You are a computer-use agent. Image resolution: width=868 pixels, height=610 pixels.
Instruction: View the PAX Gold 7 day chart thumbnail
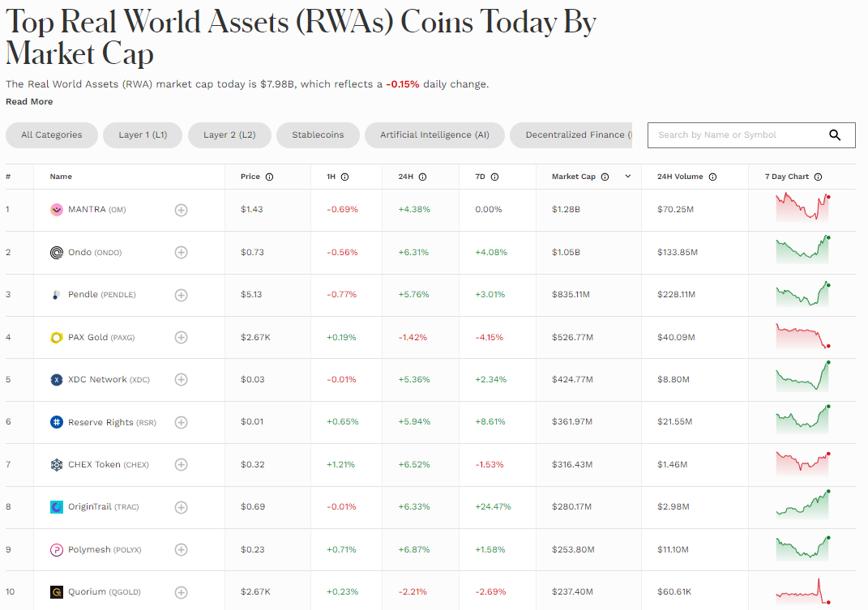(802, 336)
